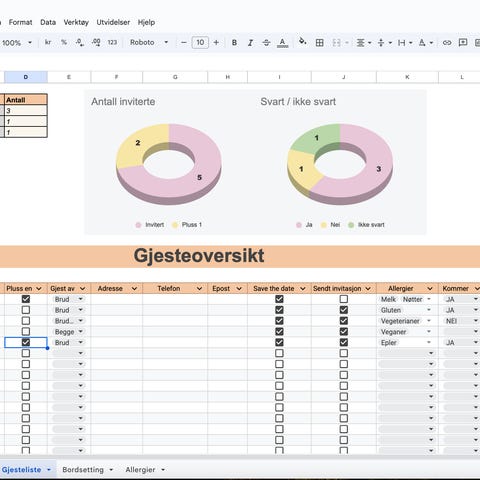Increase the font size with the plus button
Screen dimensions: 480x480
(216, 42)
